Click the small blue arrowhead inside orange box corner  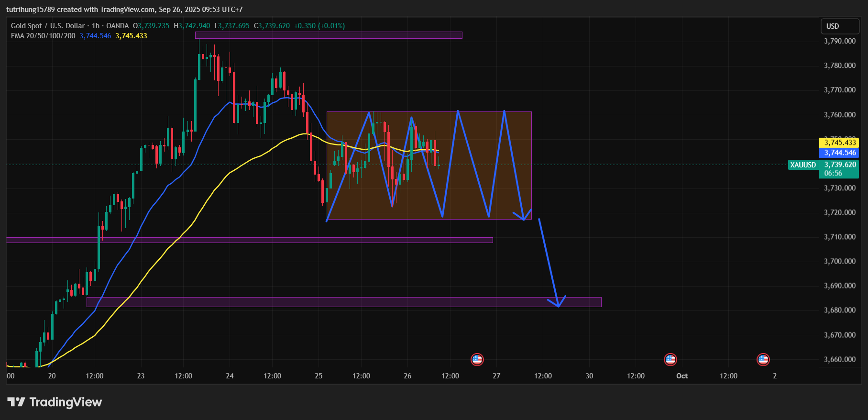(523, 215)
